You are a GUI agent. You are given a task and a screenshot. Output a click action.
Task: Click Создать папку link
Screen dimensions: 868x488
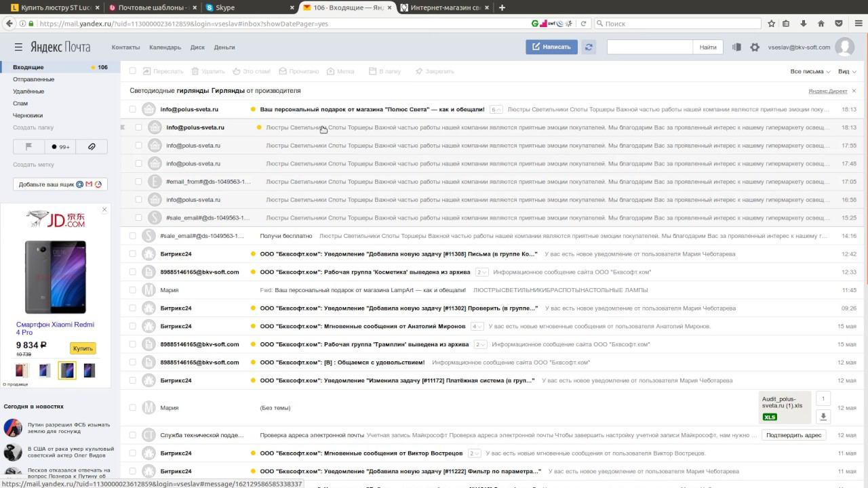point(33,127)
